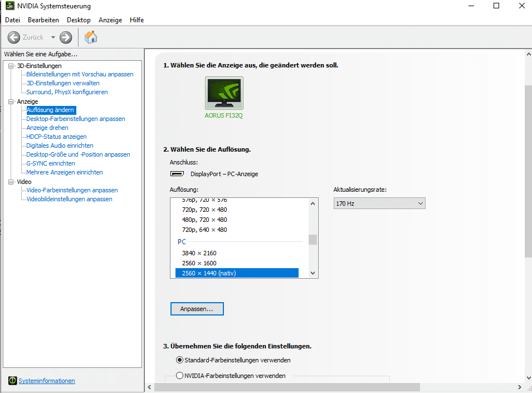The height and width of the screenshot is (393, 532).
Task: Click the Systeminformationen icon
Action: 13,380
